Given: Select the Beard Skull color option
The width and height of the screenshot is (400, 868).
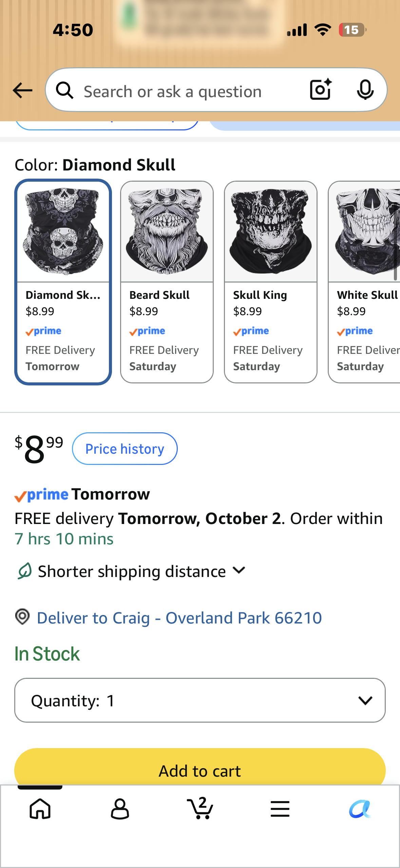Looking at the screenshot, I should coord(167,282).
